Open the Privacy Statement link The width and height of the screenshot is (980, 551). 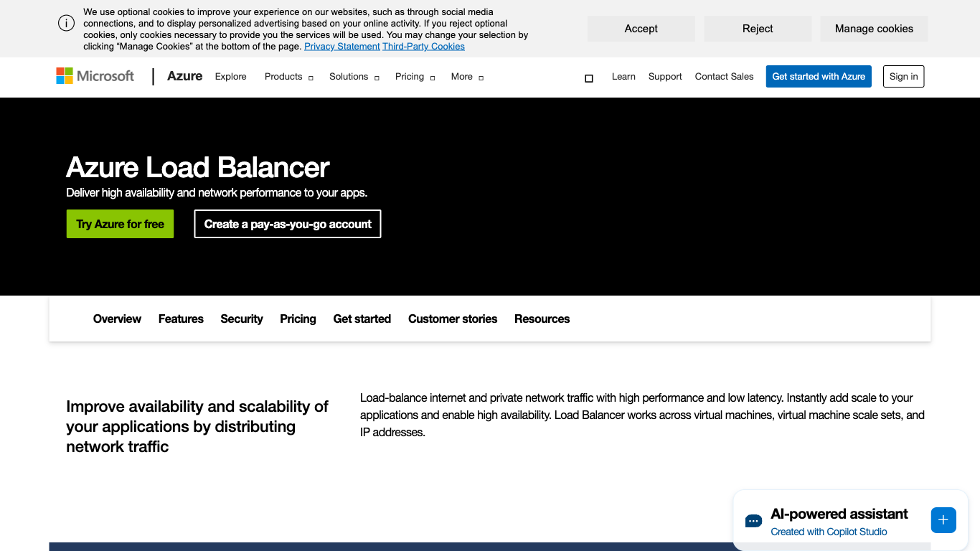click(341, 47)
